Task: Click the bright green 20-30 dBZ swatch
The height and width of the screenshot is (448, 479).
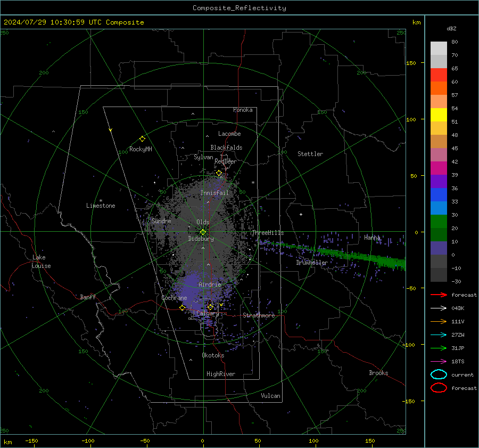Action: [x=439, y=222]
